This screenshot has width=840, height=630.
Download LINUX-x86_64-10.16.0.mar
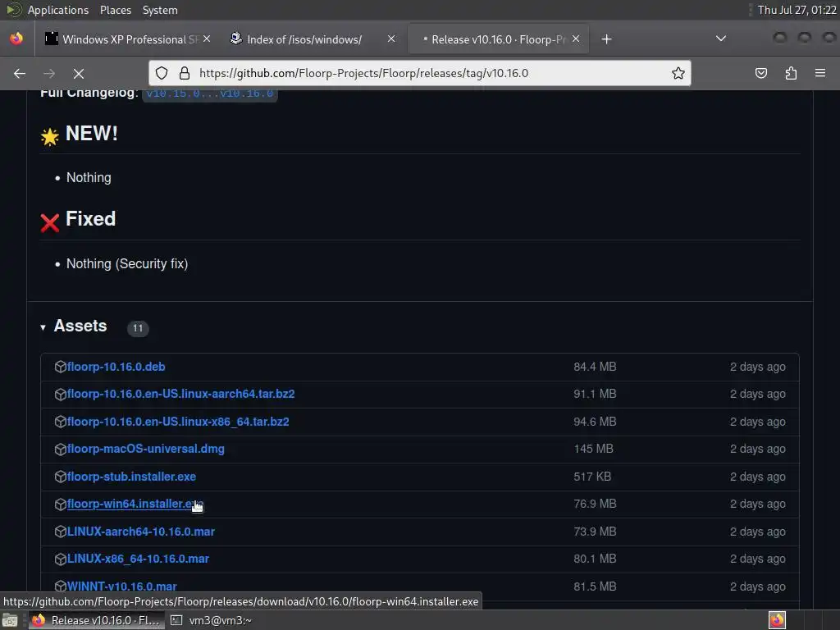138,559
